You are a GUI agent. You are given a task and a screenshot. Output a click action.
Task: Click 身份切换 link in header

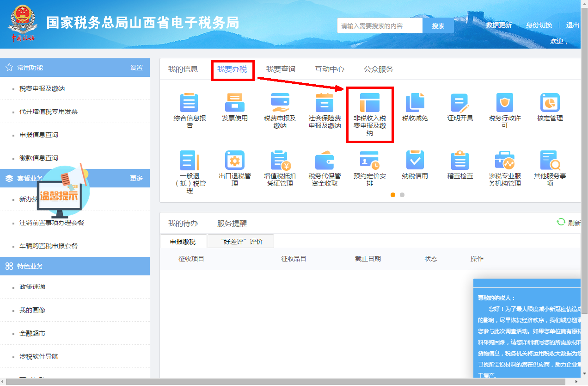pos(539,25)
